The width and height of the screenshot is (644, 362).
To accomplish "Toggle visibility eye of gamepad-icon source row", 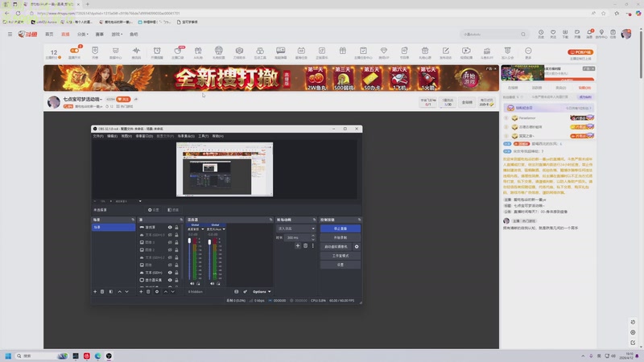I will (x=170, y=228).
